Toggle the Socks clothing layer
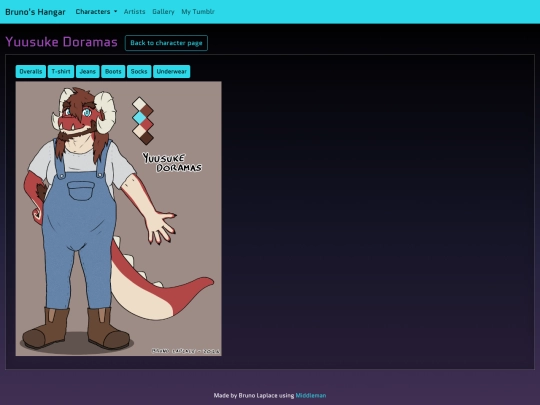Viewport: 540px width, 405px height. [x=139, y=72]
